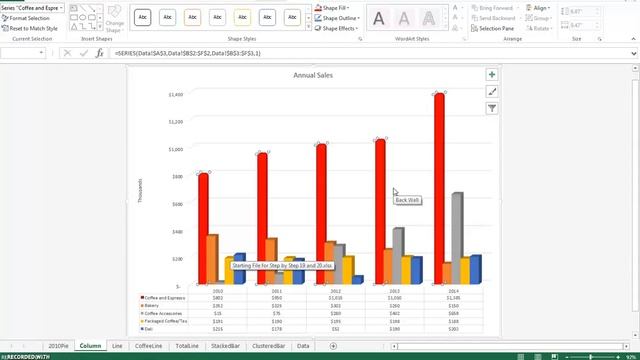640x360 pixels.
Task: Click Format Selection button
Action: click(26, 18)
